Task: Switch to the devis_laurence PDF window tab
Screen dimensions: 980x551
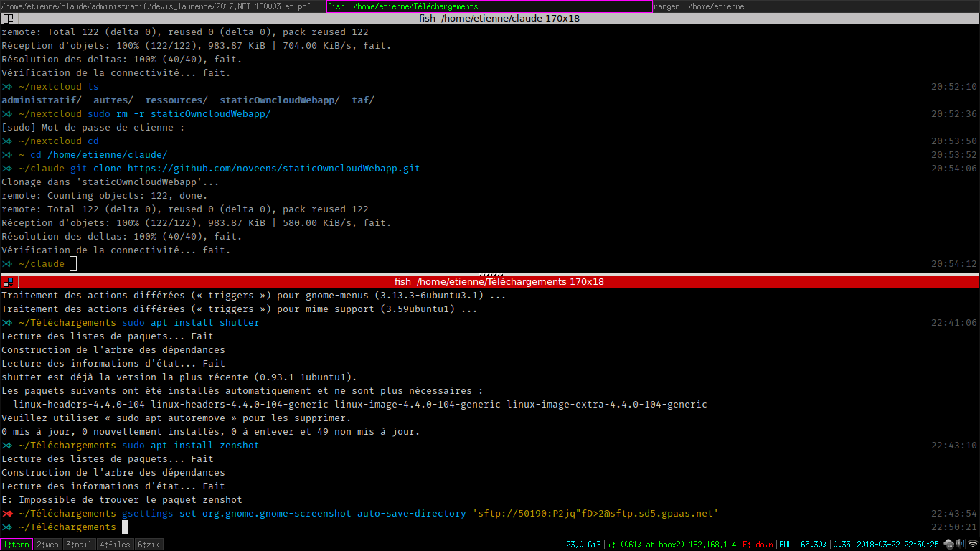Action: click(x=162, y=6)
